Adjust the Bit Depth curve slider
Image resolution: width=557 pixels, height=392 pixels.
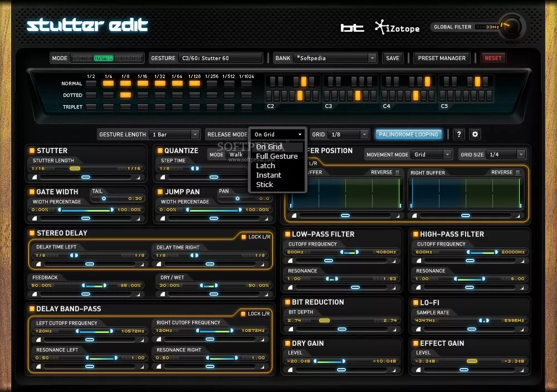pyautogui.click(x=342, y=329)
